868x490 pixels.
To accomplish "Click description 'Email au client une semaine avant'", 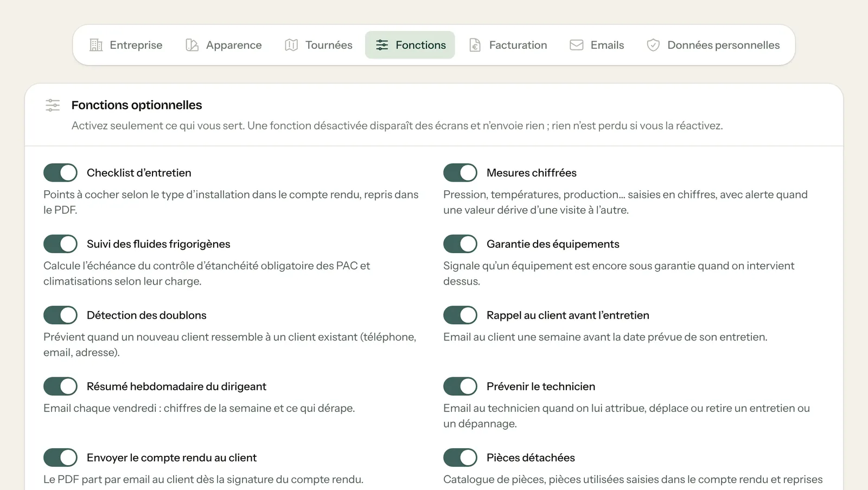I will coord(605,337).
